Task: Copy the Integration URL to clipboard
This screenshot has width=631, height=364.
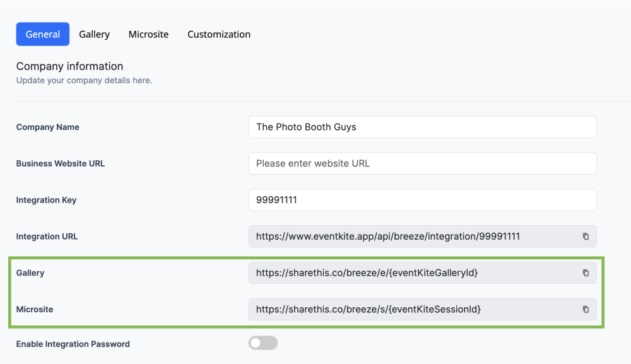Action: [x=586, y=237]
